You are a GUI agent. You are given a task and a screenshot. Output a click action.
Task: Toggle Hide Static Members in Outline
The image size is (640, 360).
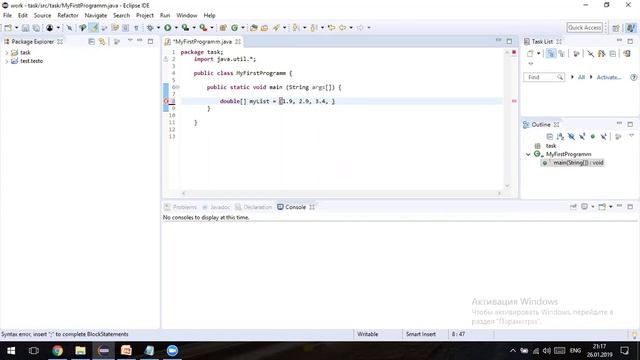point(582,136)
